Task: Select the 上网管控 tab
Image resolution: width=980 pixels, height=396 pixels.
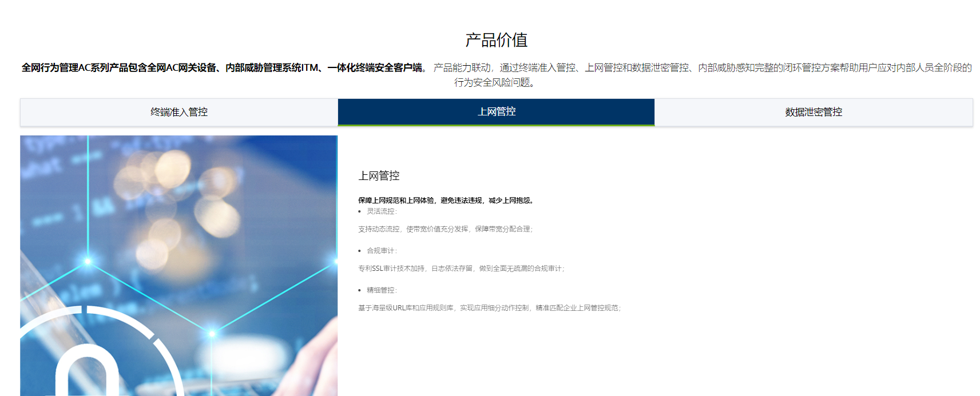Action: (496, 112)
